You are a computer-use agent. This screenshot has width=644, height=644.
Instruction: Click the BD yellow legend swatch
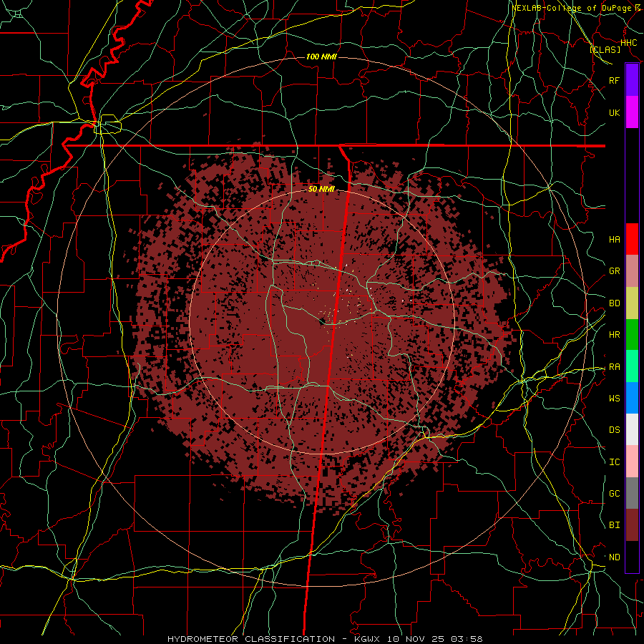[x=632, y=303]
